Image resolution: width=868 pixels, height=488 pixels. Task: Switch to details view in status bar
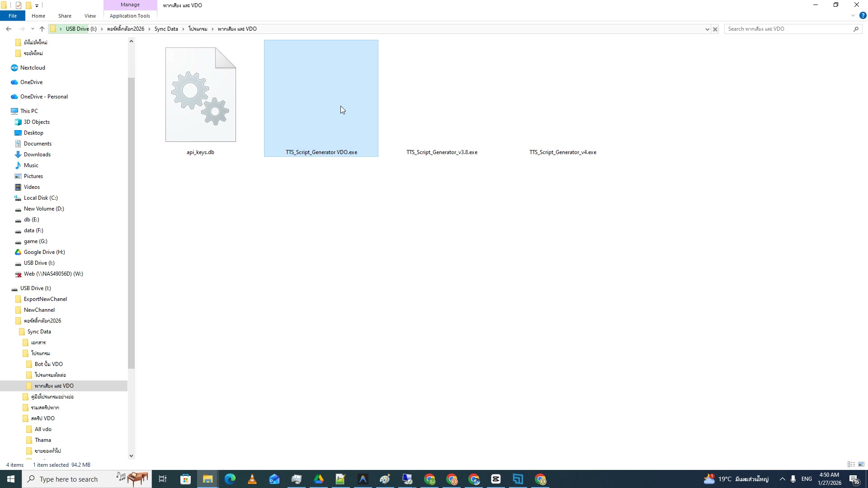850,465
